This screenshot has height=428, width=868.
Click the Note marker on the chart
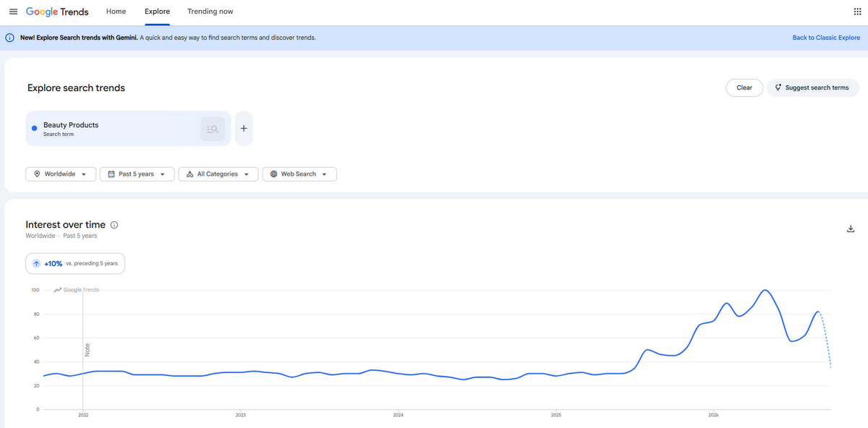[x=87, y=349]
